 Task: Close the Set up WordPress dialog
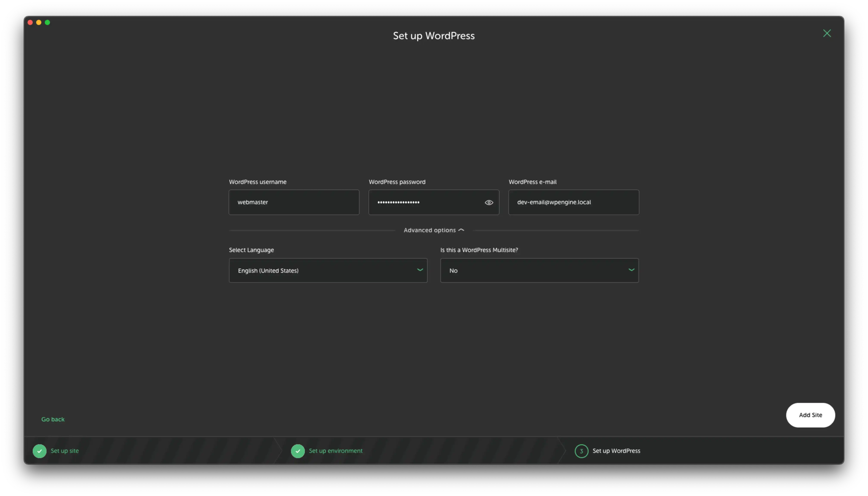(x=826, y=33)
